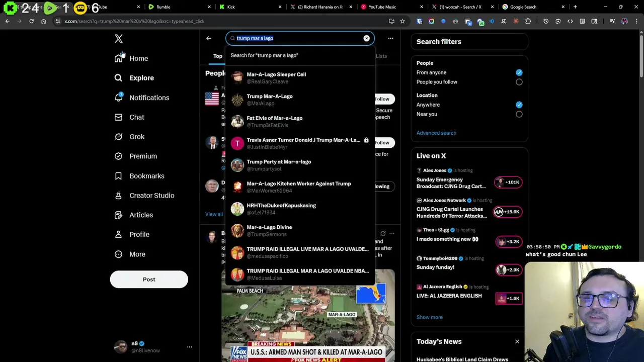The image size is (644, 362).
Task: Open search options three-dot menu
Action: click(x=390, y=38)
